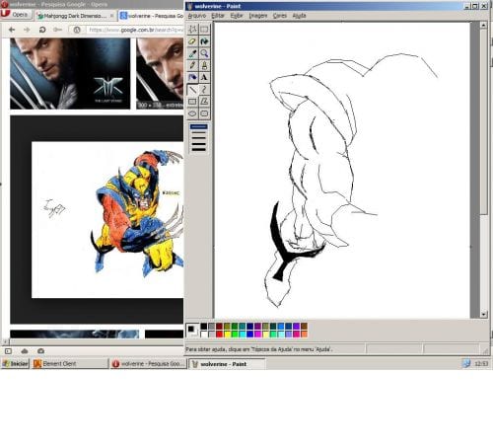Image resolution: width=493 pixels, height=448 pixels.
Task: Choose the Eraser tool in Paint
Action: coord(192,41)
